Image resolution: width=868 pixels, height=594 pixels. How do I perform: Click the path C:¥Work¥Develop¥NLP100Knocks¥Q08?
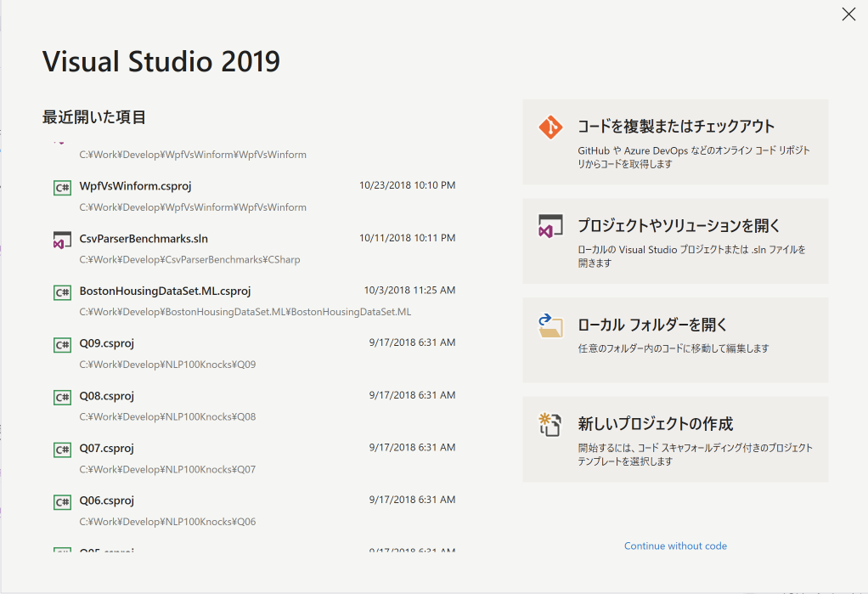[x=167, y=416]
